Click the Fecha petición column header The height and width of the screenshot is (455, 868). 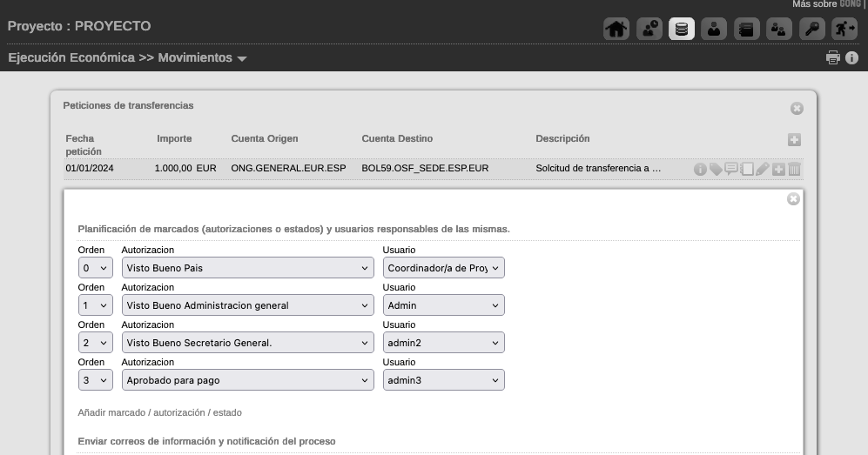point(84,144)
